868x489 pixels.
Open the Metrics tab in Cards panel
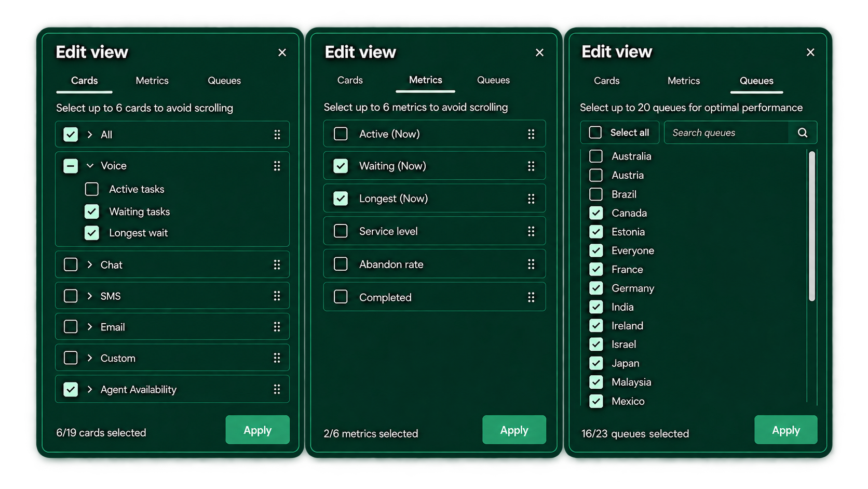(x=152, y=81)
